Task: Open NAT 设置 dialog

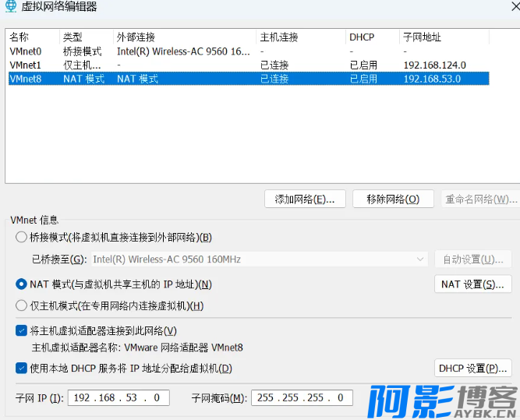Action: [472, 284]
